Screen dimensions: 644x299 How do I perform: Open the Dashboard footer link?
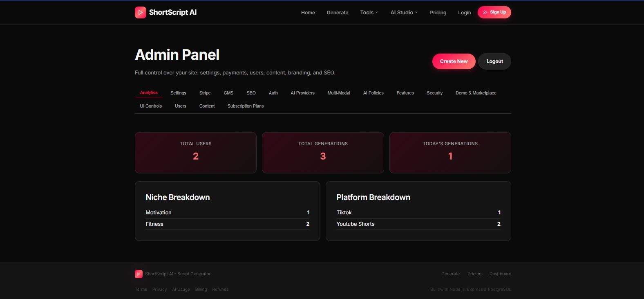[x=500, y=274]
